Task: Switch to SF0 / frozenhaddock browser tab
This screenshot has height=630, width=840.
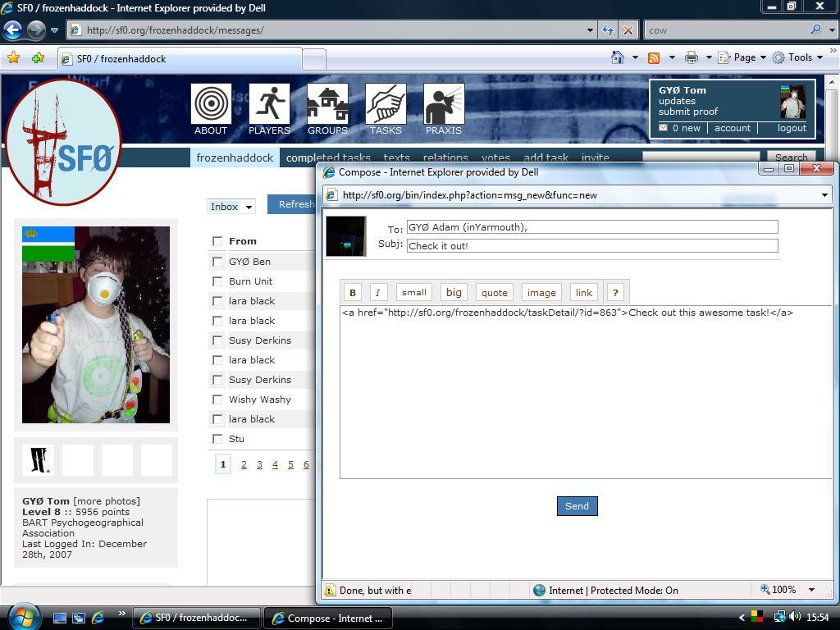Action: point(180,59)
